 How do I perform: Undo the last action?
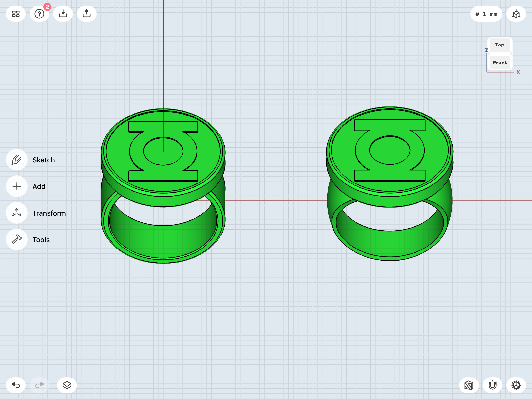16,385
